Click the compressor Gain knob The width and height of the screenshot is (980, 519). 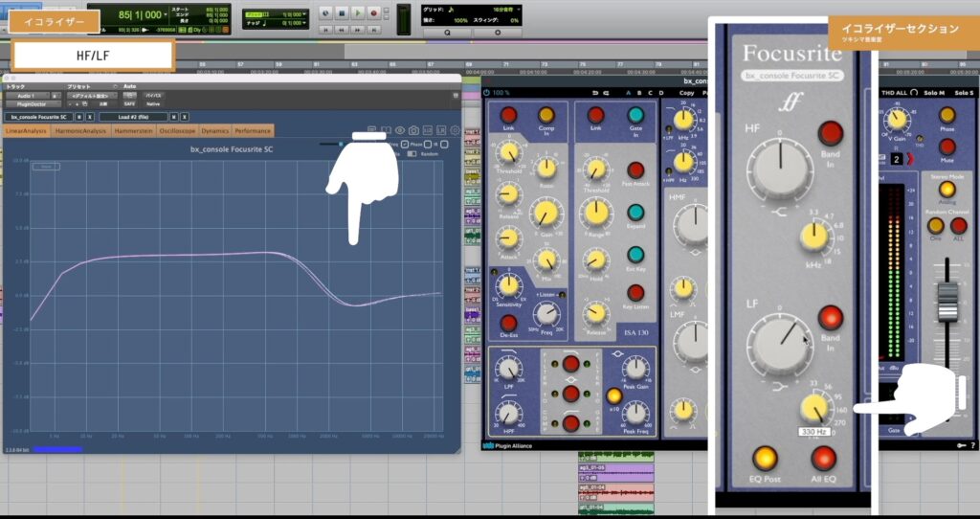(x=546, y=213)
